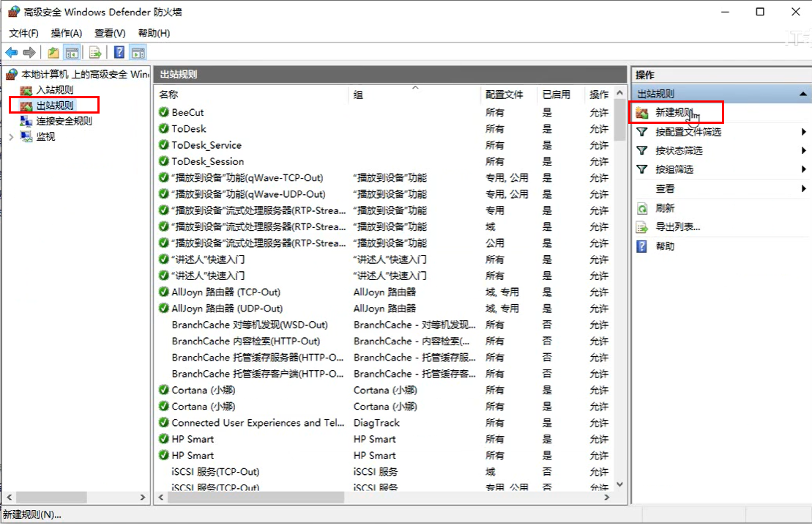
Task: Click the green checkmark icon beside BeeCut
Action: [x=163, y=114]
